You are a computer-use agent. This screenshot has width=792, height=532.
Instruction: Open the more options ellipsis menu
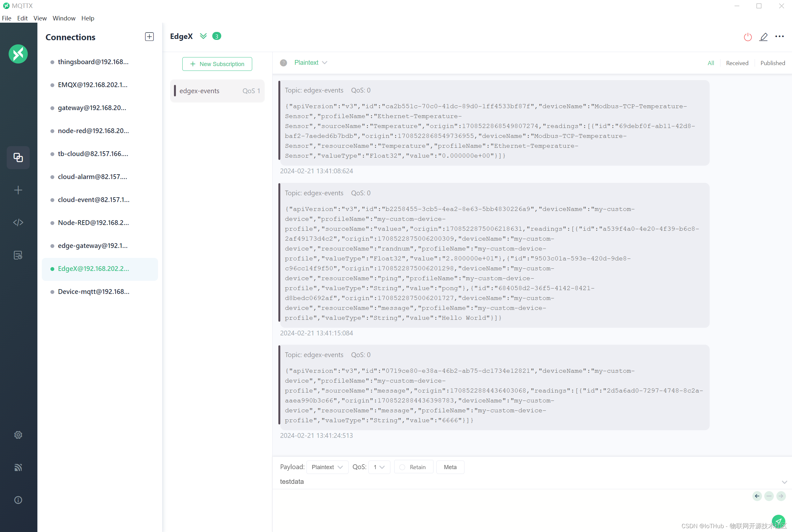[x=780, y=36]
